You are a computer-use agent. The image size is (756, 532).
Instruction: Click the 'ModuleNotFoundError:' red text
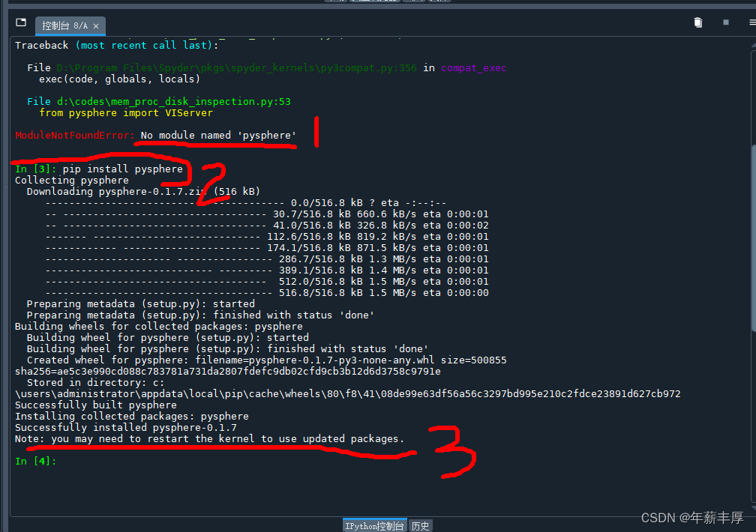click(75, 135)
